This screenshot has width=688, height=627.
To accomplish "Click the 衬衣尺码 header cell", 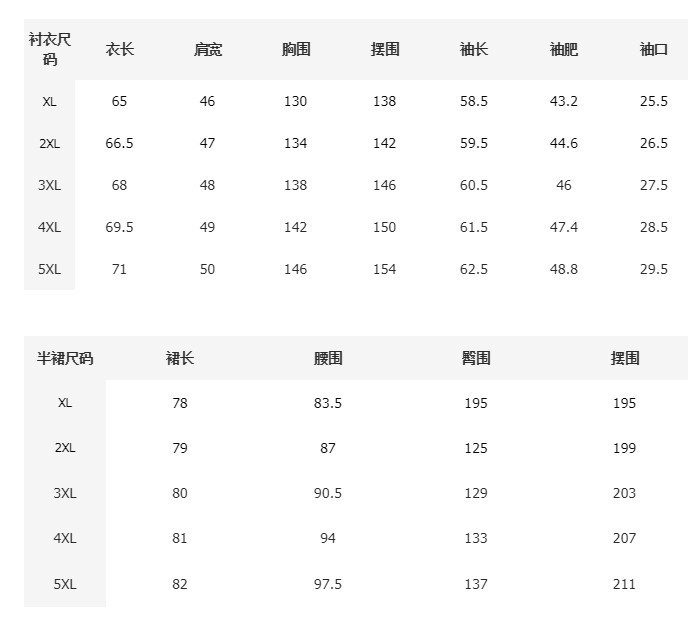I will (x=50, y=50).
